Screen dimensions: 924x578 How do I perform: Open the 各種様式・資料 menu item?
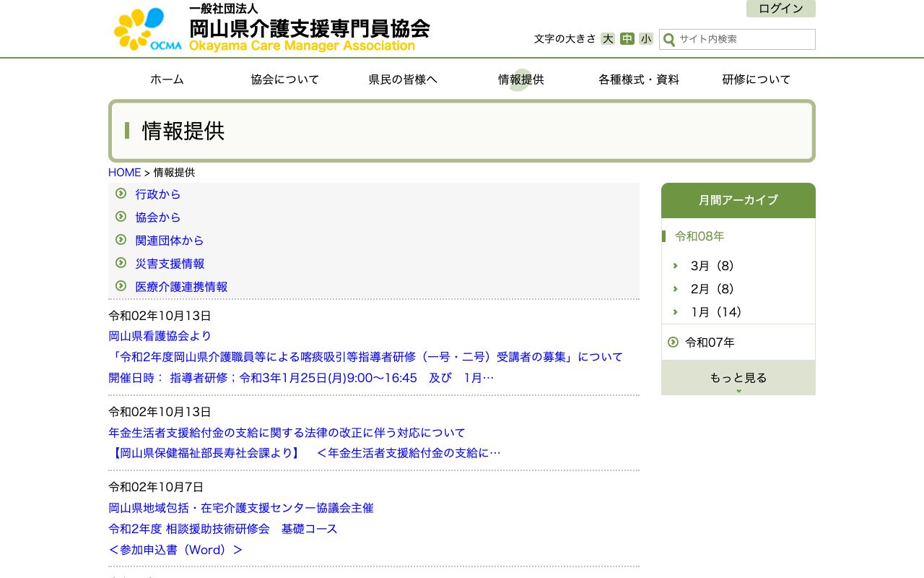pyautogui.click(x=638, y=79)
